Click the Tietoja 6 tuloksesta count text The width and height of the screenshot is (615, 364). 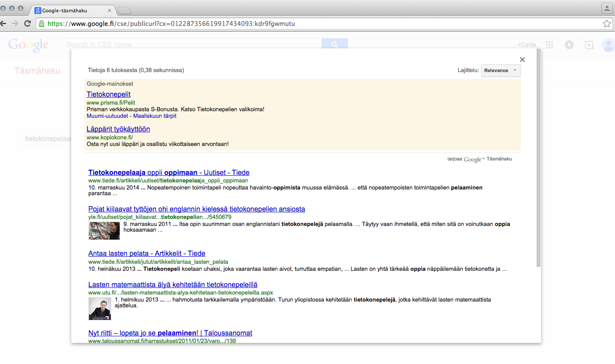pos(136,70)
